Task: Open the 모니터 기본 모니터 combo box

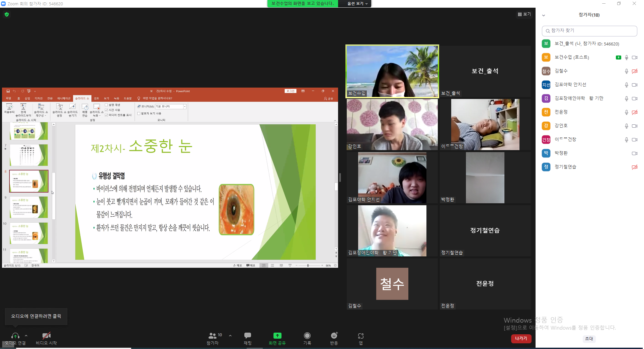Action: click(171, 107)
